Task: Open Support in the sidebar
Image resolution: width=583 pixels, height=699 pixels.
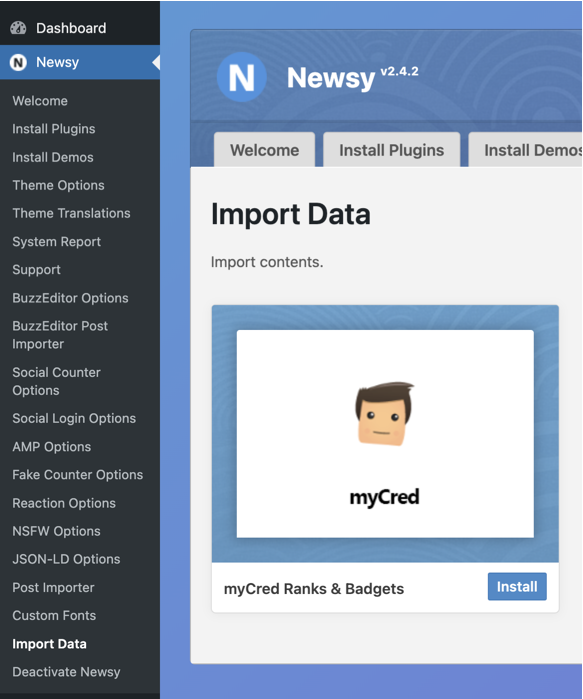Action: pyautogui.click(x=37, y=270)
